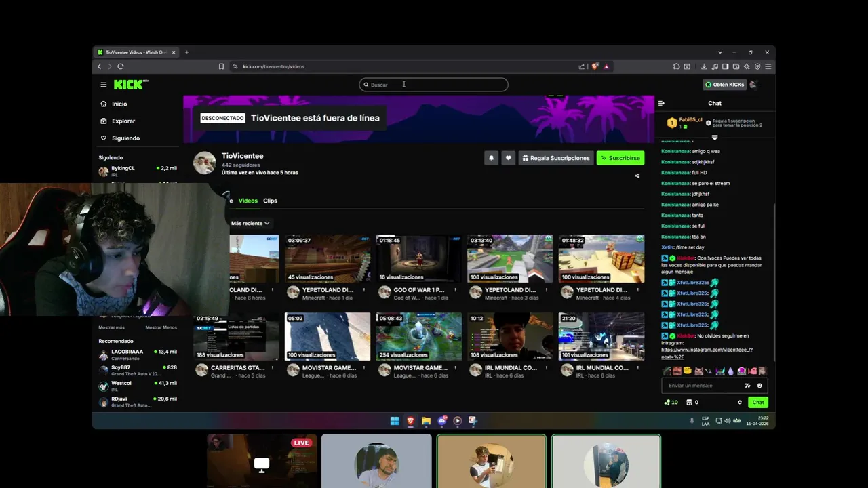Open the 03:13:40 Yepetoland video thumbnail
Viewport: 868px width, 488px height.
point(510,259)
